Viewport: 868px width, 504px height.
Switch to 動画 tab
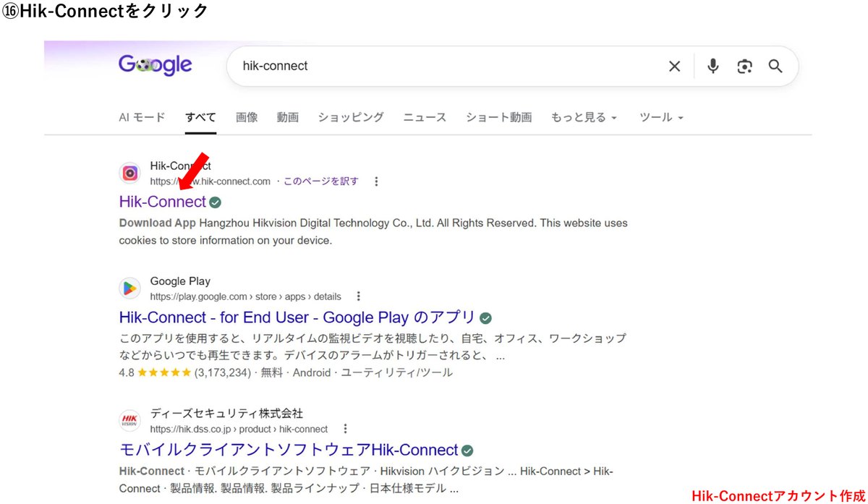(288, 117)
